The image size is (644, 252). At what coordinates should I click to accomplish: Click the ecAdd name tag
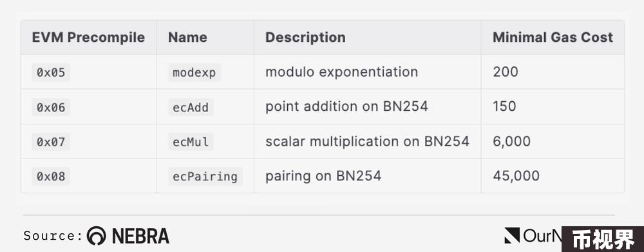click(x=191, y=107)
